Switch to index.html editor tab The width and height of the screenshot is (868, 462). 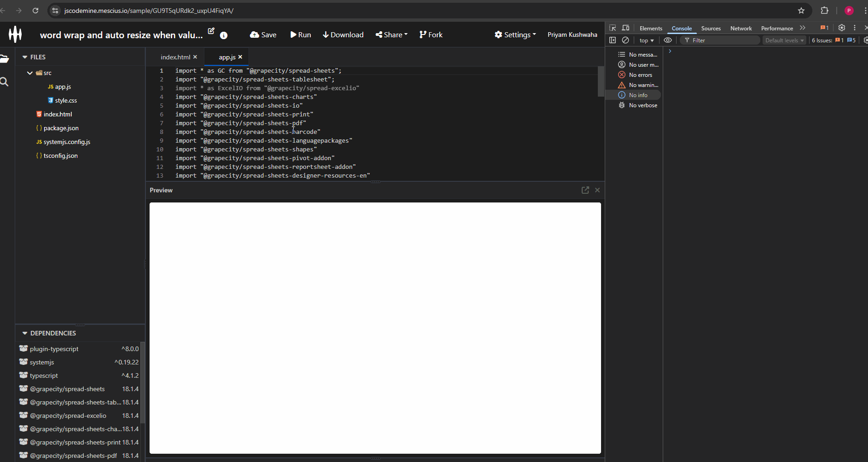175,57
